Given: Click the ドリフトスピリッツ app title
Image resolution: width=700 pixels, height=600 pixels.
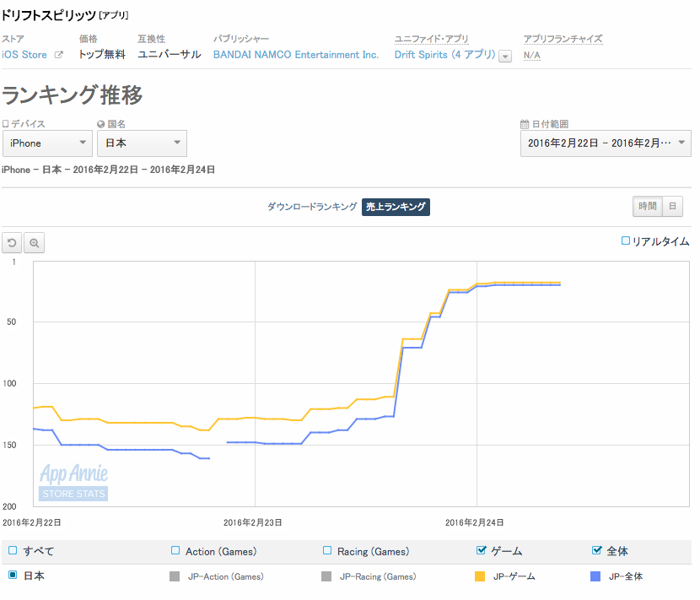Looking at the screenshot, I should (49, 15).
